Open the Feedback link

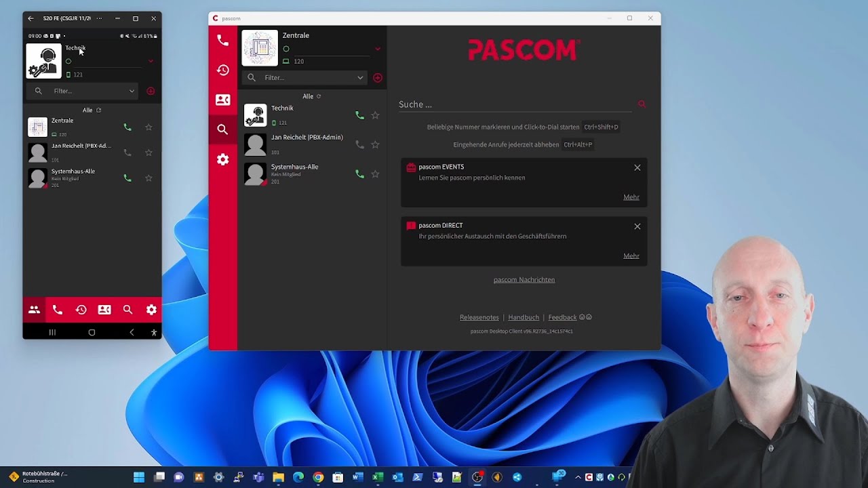click(562, 317)
